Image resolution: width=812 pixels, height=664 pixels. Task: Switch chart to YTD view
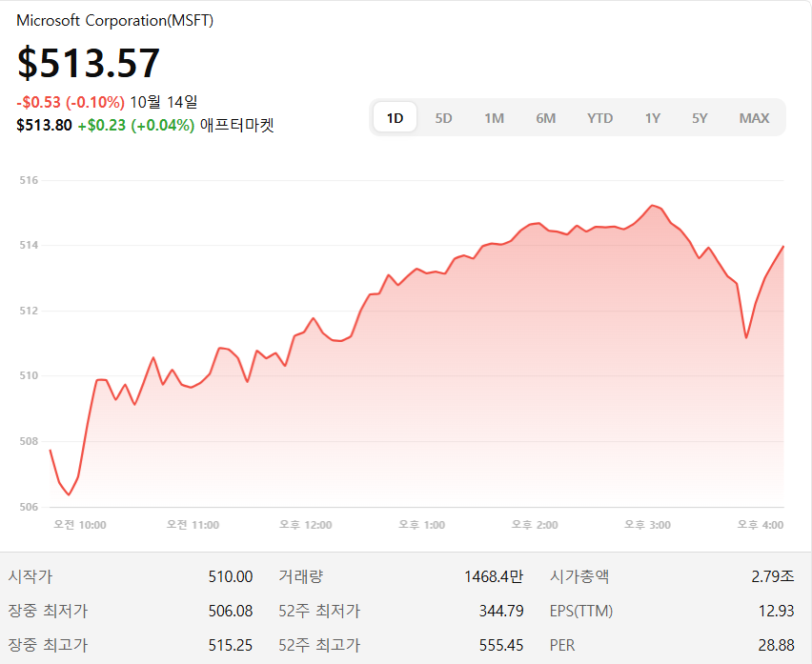click(x=599, y=118)
